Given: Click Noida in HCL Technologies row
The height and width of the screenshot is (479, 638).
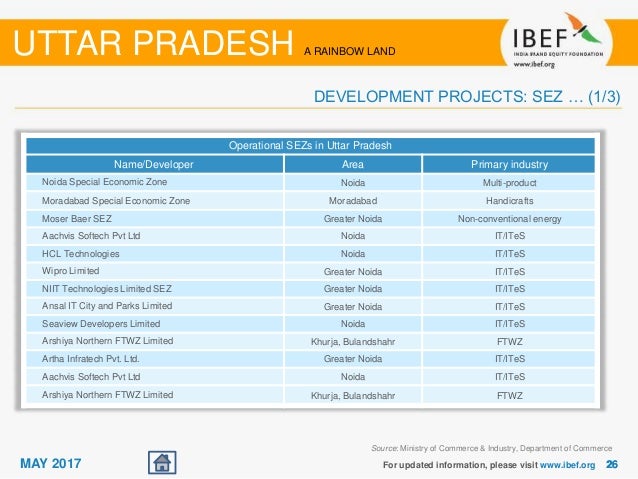Looking at the screenshot, I should tap(353, 254).
